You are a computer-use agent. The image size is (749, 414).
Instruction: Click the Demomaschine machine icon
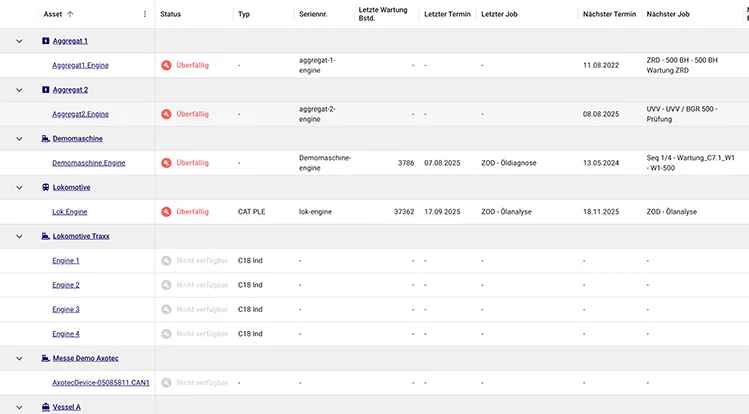pos(45,138)
